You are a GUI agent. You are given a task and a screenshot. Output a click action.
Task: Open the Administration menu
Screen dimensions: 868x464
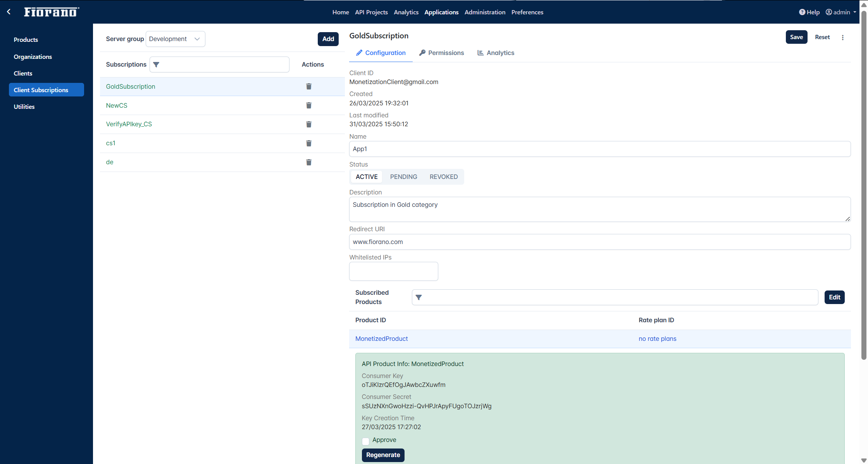point(485,12)
